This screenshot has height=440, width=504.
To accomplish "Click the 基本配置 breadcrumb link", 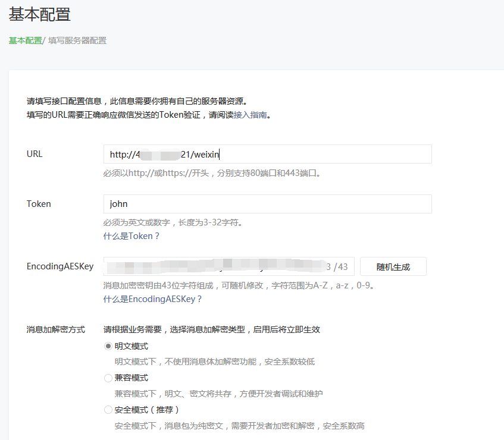I will pos(26,41).
